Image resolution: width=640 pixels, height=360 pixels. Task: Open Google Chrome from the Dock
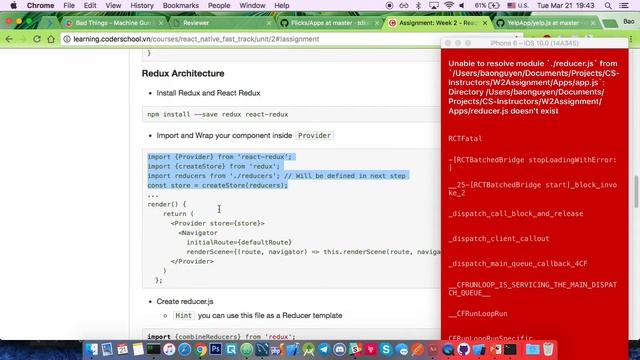pyautogui.click(x=200, y=349)
